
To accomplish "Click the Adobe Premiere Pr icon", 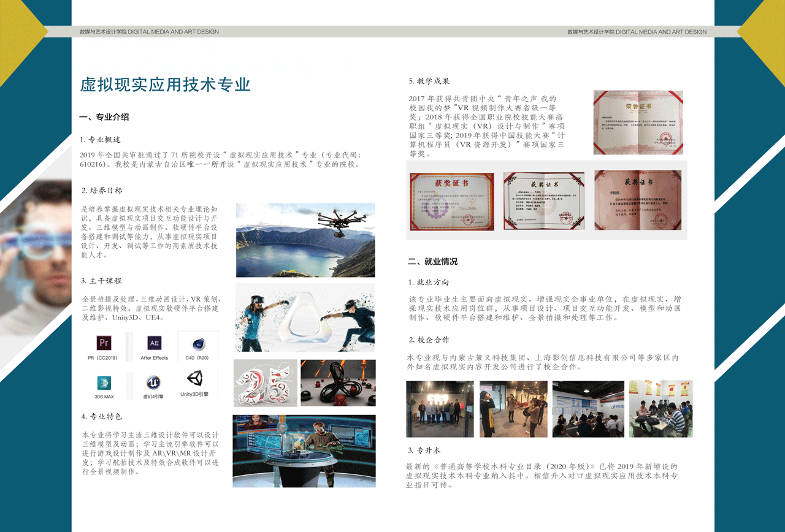I will [x=104, y=343].
